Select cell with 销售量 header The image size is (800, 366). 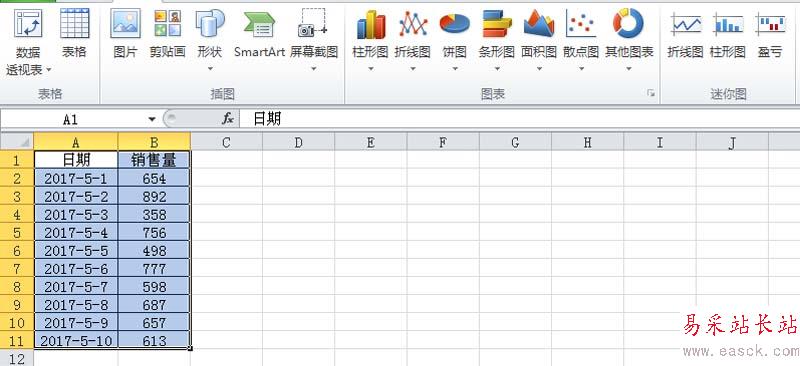coord(155,160)
